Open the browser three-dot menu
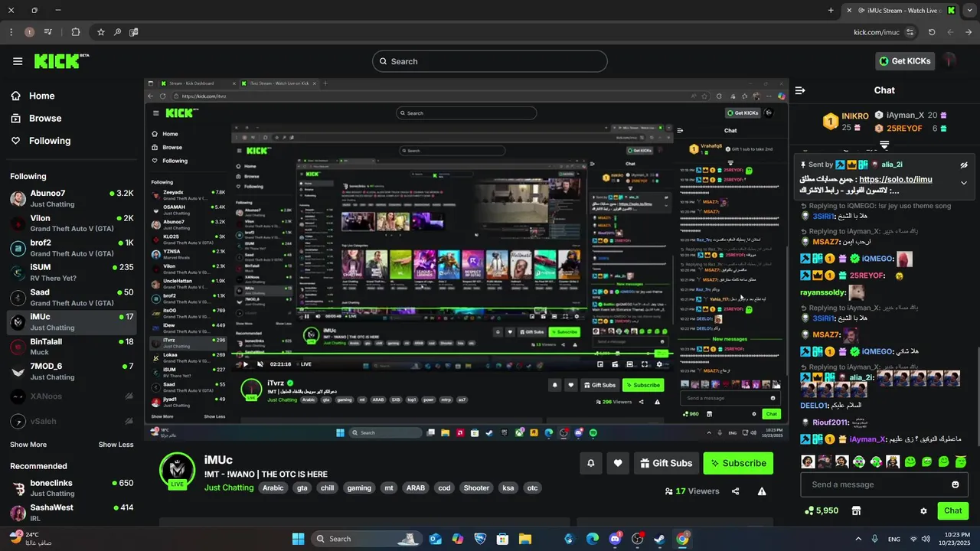980x551 pixels. coord(11,32)
